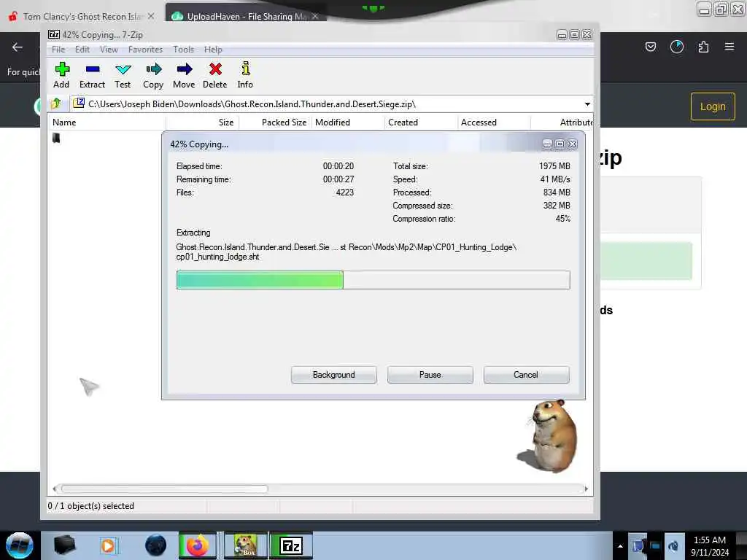Screen dimensions: 747x560
Task: Click the extracting file name cp01_hunting_lodge.sht
Action: click(217, 257)
